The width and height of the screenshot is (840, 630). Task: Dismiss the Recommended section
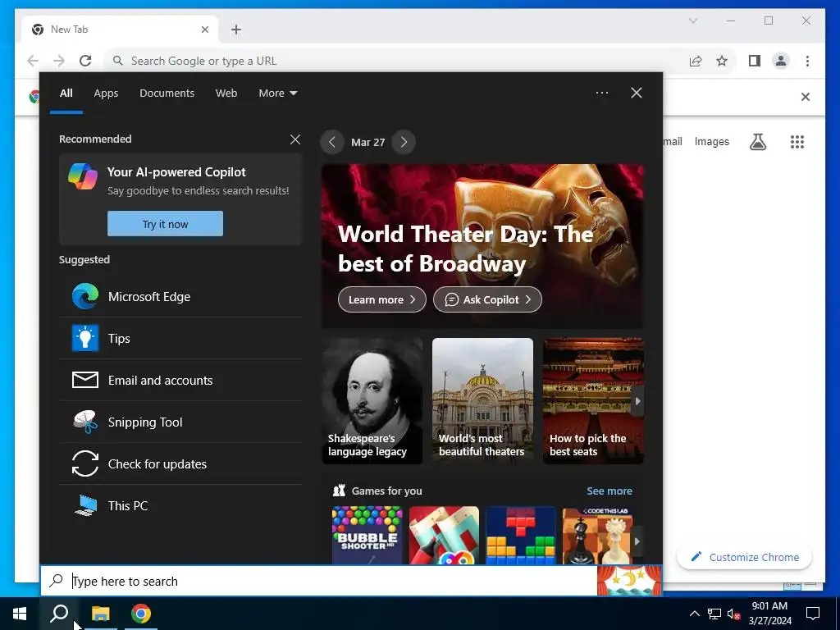295,139
